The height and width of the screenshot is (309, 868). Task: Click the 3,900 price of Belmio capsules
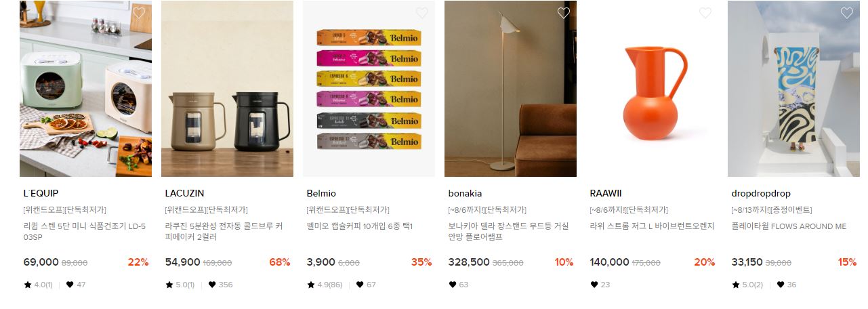(x=321, y=262)
